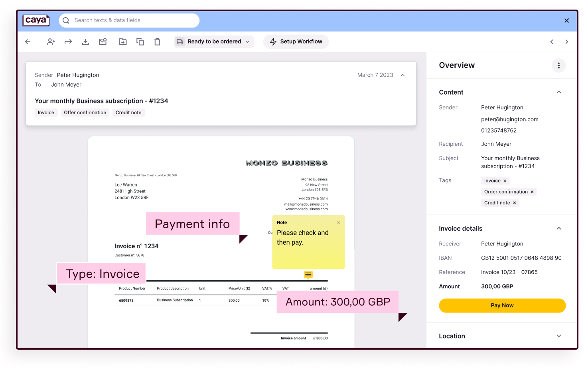Click the Setup Workflow button
The image size is (588, 372).
296,42
